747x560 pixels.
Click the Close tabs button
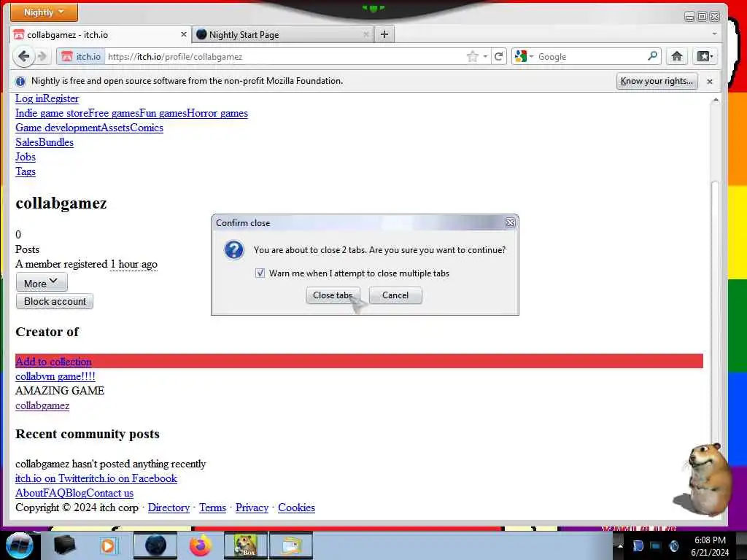(x=333, y=295)
